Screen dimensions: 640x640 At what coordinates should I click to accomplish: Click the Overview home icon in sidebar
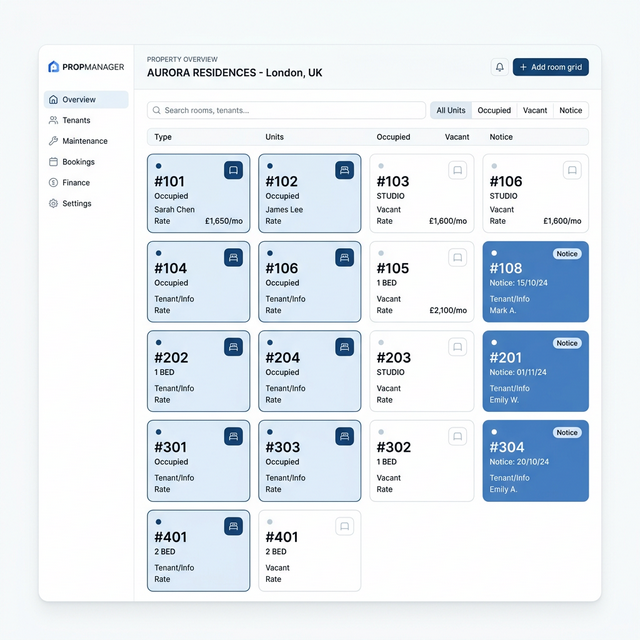tap(53, 99)
